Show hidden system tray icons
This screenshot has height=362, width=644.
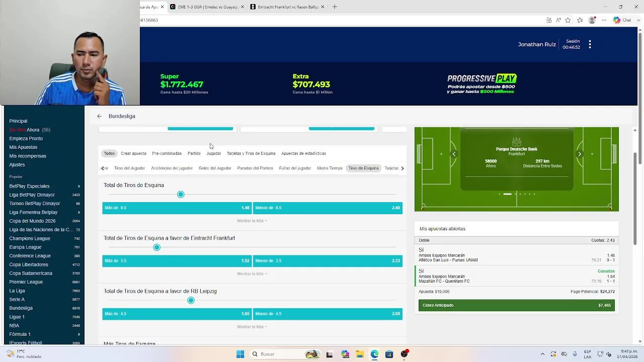[542, 354]
